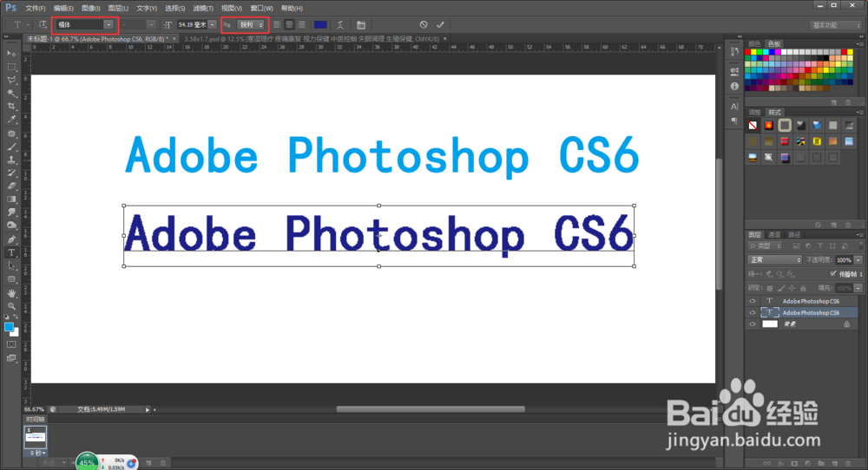This screenshot has width=868, height=470.
Task: Open the History panel icon
Action: (734, 51)
